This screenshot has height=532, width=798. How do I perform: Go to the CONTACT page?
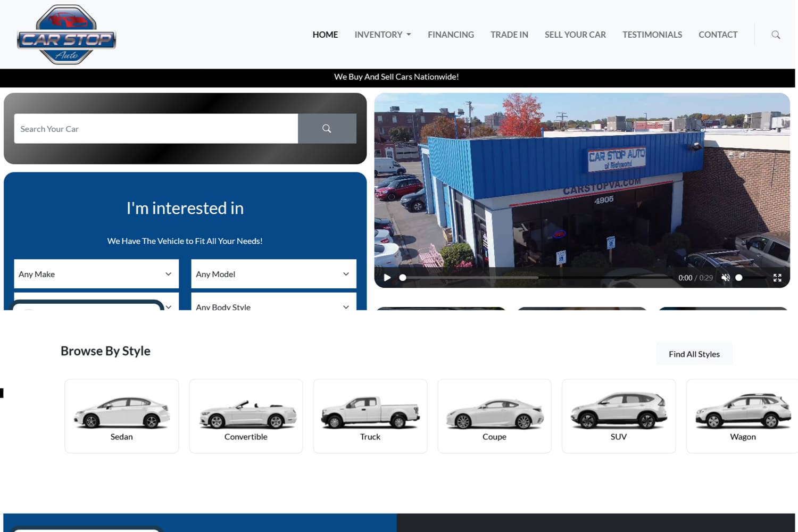click(x=718, y=35)
